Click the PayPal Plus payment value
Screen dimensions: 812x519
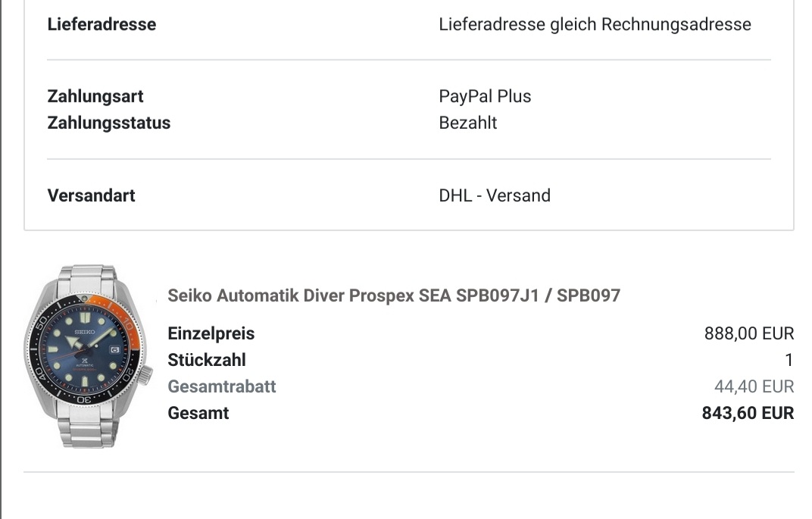[485, 96]
